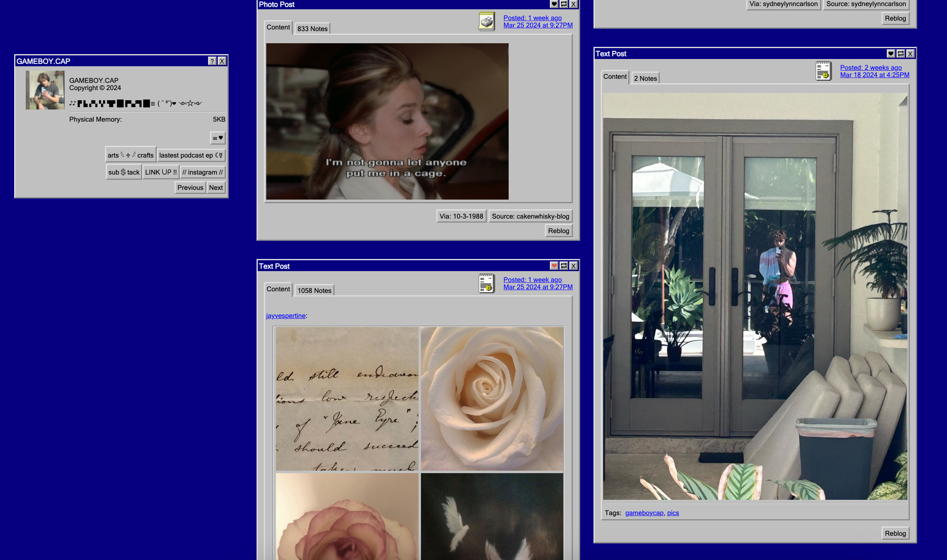Image resolution: width=947 pixels, height=560 pixels.
Task: Go to the Next page
Action: 216,187
